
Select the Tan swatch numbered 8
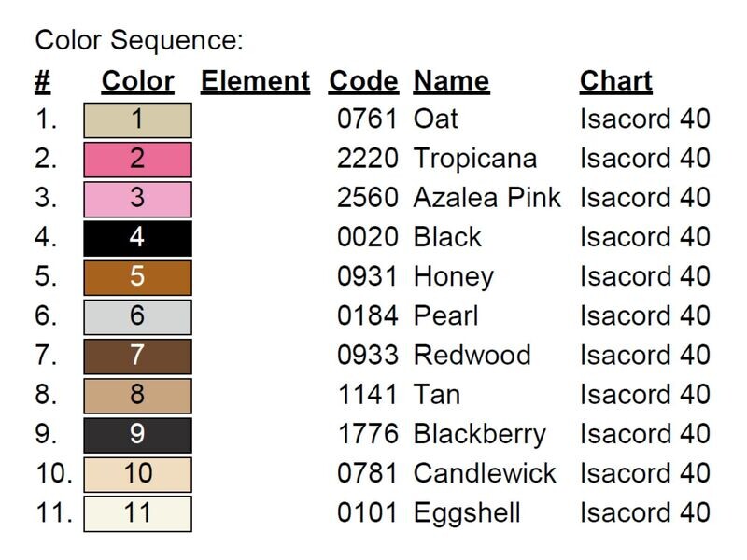tap(137, 396)
